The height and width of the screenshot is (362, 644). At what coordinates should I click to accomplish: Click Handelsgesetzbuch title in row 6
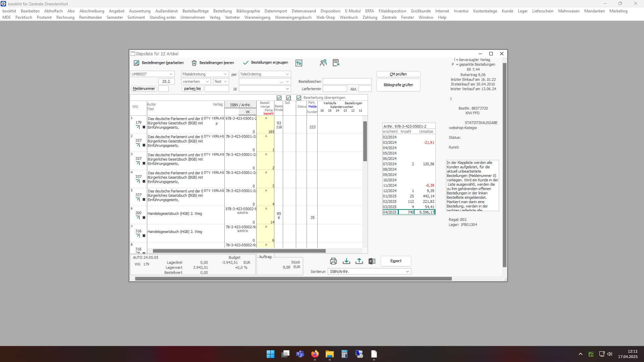tap(175, 214)
